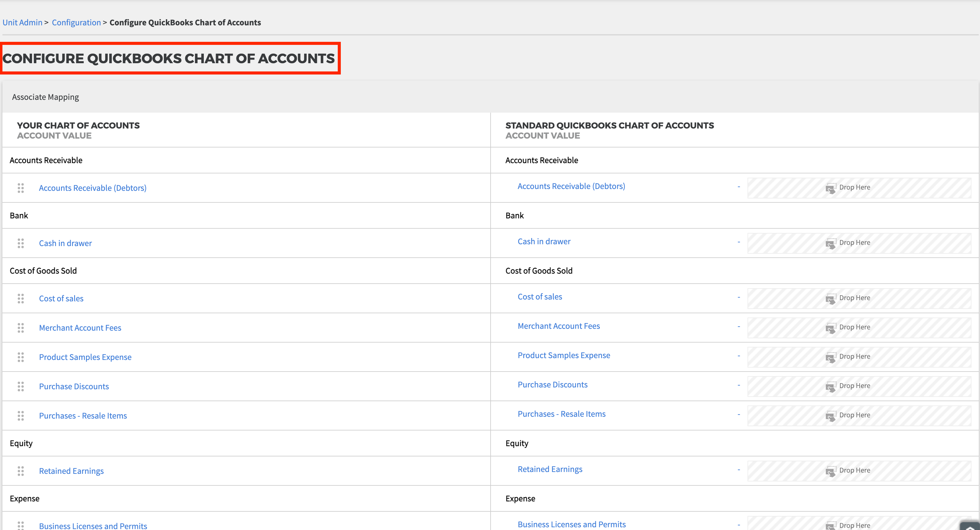Open Unit Admin breadcrumb link
The height and width of the screenshot is (530, 980).
click(x=23, y=23)
